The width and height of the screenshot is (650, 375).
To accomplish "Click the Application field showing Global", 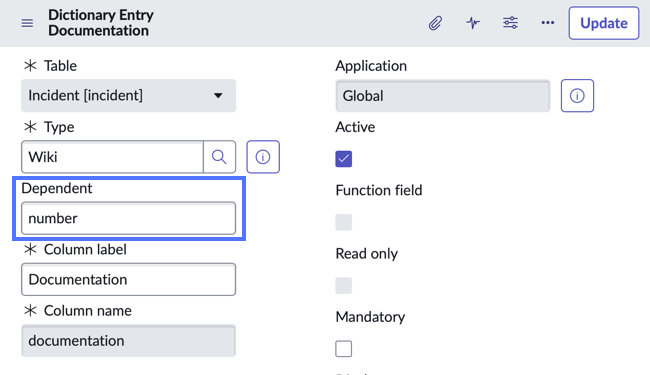I will coord(443,96).
